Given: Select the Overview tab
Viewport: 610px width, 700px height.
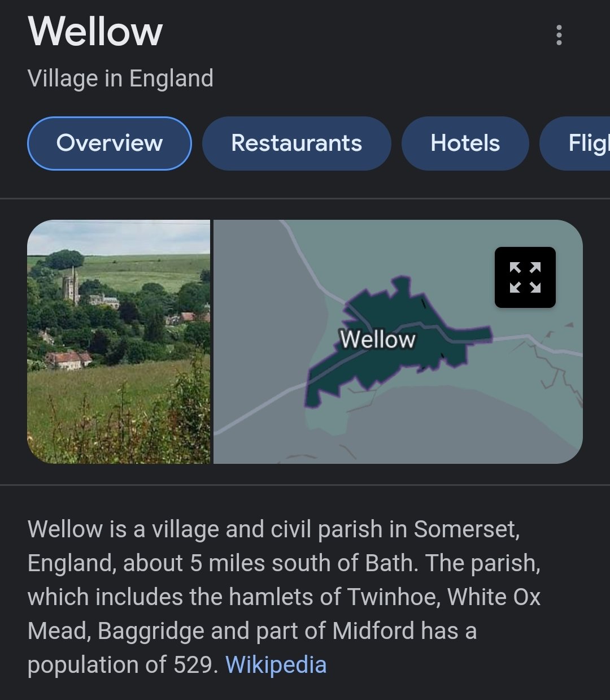Looking at the screenshot, I should (x=110, y=144).
